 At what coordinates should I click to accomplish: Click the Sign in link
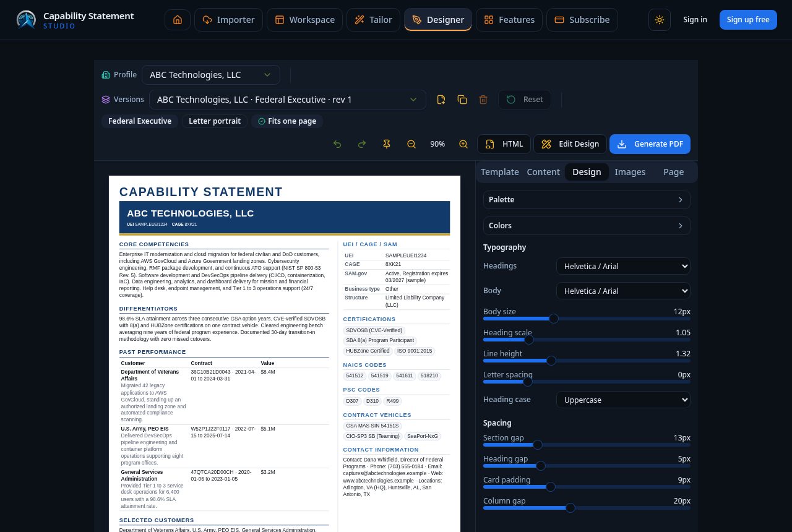[695, 20]
